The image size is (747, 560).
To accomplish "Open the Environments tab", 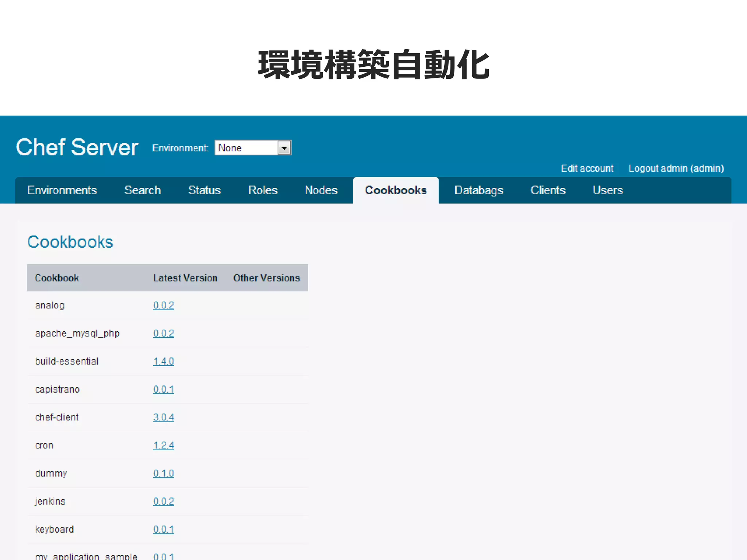I will [62, 190].
